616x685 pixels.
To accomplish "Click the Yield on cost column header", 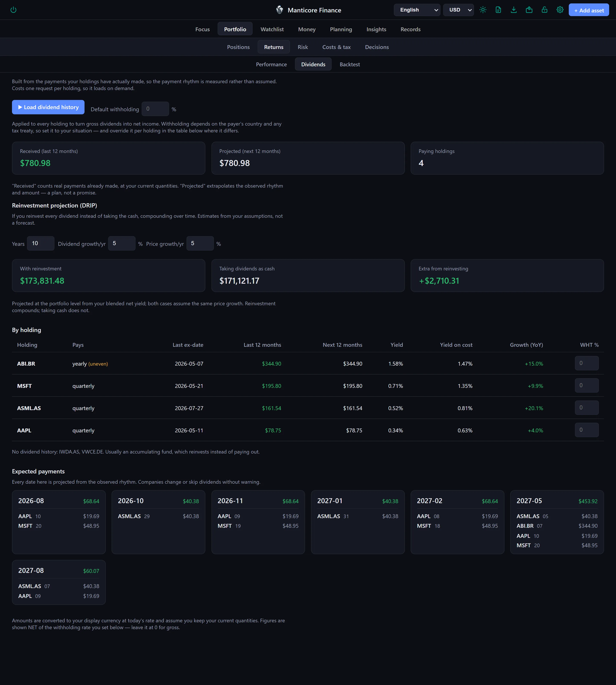I will [456, 345].
